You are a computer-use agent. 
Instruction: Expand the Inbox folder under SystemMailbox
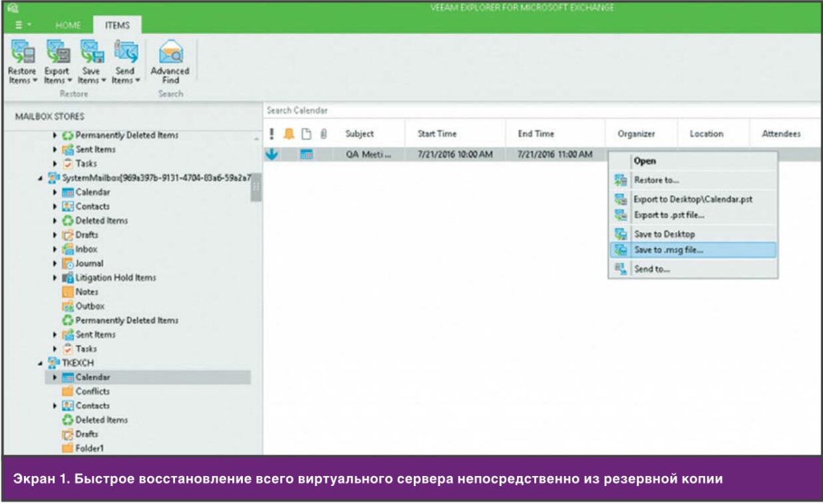[x=55, y=249]
